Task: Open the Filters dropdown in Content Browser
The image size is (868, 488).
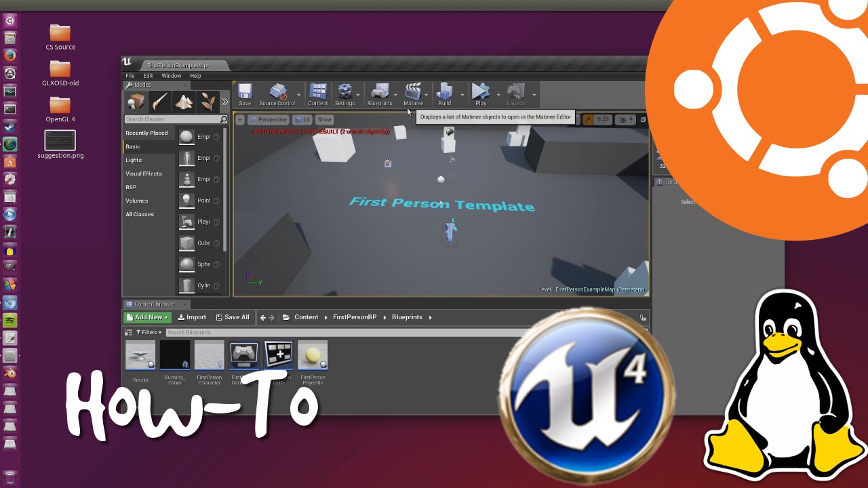Action: [x=149, y=332]
